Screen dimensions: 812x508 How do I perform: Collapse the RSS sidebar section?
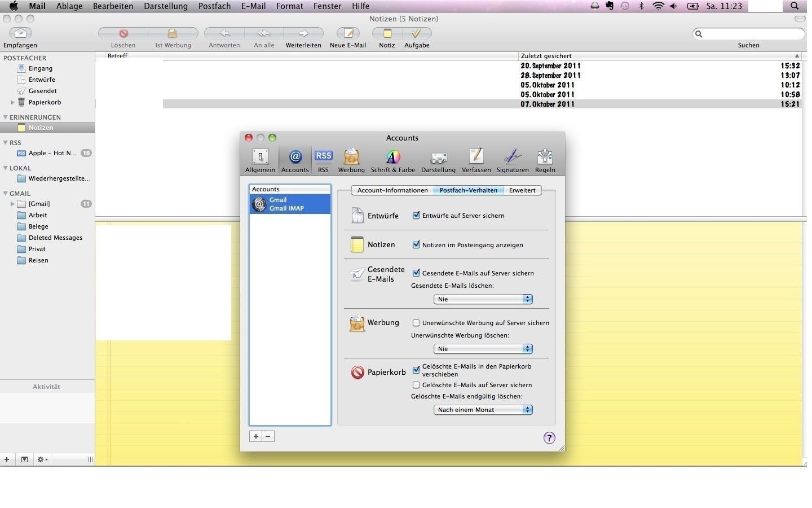[6, 143]
